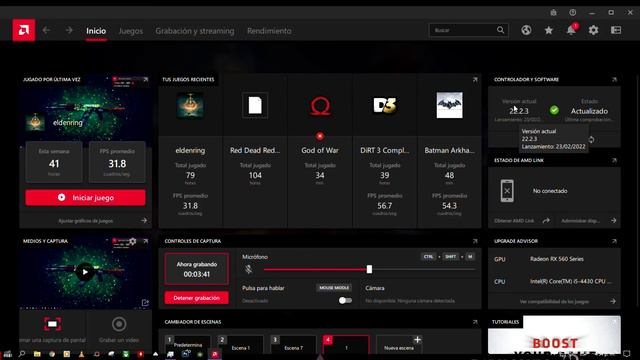The height and width of the screenshot is (360, 640).
Task: Open settings gear icon
Action: [x=593, y=30]
